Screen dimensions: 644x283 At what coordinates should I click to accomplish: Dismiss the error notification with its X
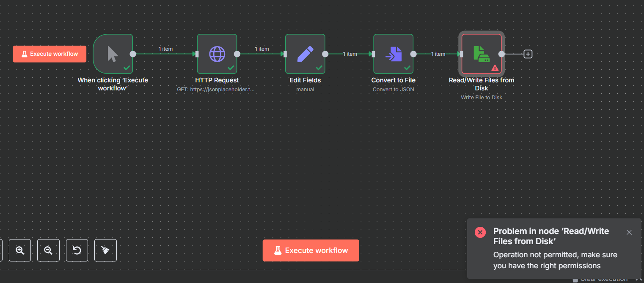point(629,232)
